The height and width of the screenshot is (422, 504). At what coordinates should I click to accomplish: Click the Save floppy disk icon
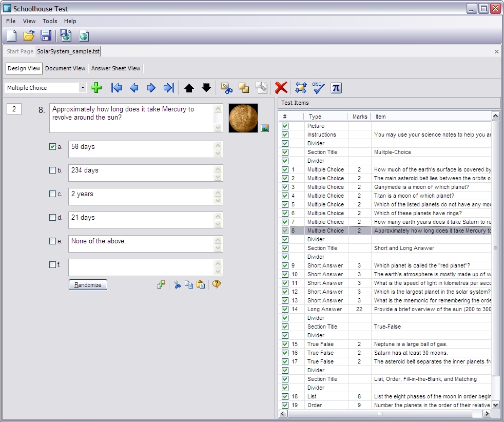[46, 35]
